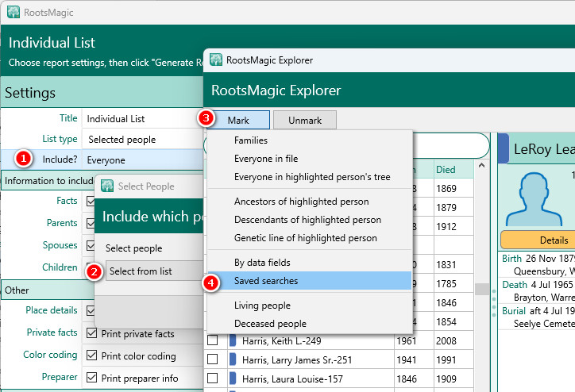
Task: Click death year 1785 cell
Action: (x=453, y=283)
